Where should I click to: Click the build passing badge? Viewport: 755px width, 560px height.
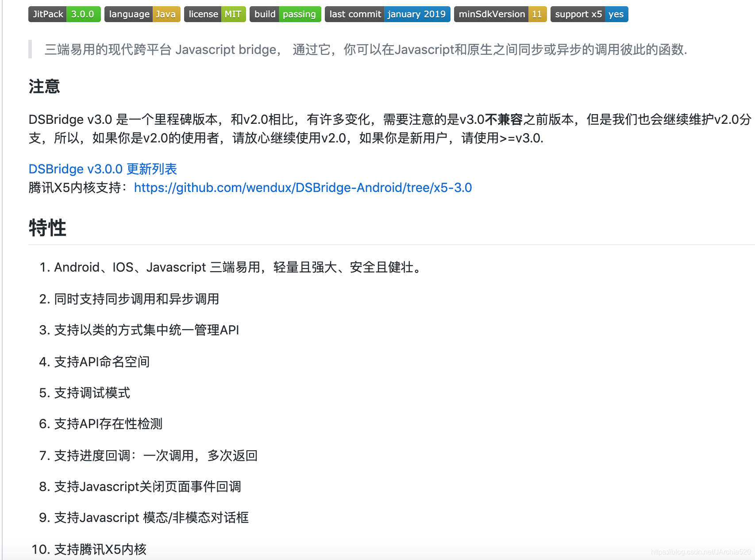point(285,14)
